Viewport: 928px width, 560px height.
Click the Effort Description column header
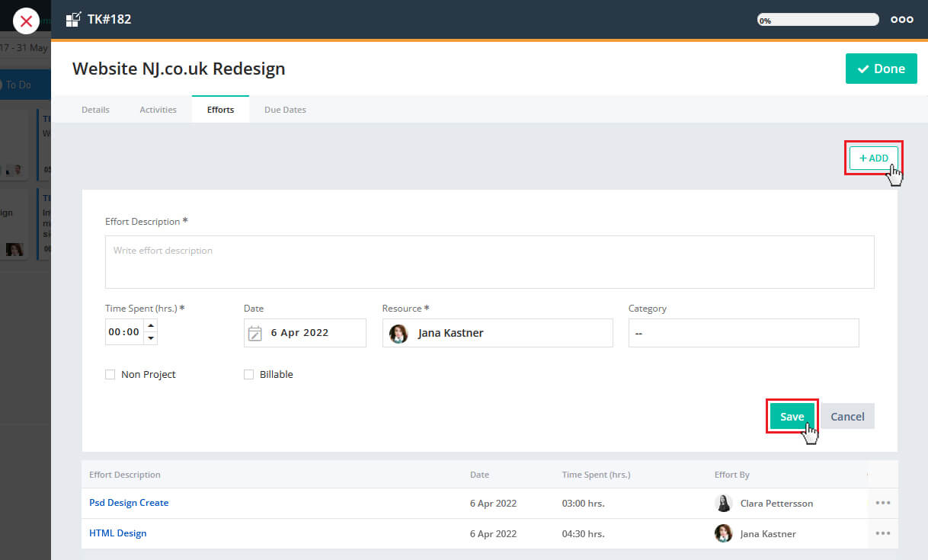pos(125,475)
